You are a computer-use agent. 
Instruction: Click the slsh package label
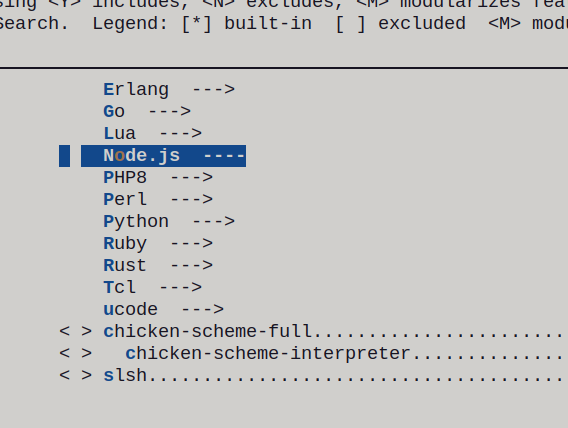(125, 375)
